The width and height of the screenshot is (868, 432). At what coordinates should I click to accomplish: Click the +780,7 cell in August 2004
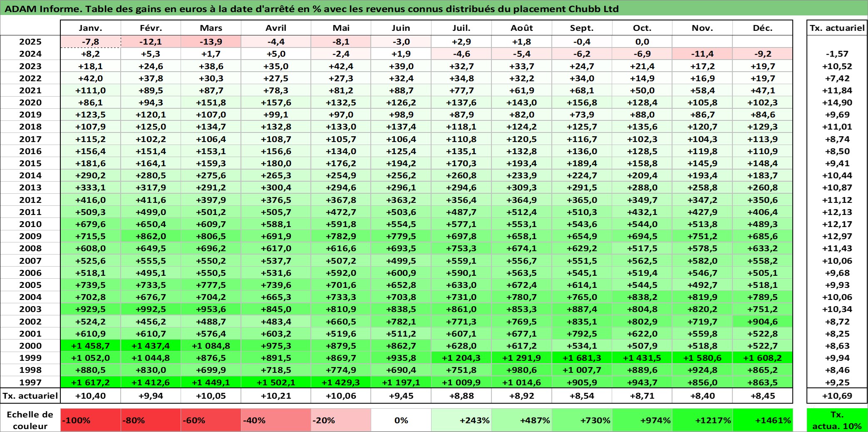coord(522,297)
